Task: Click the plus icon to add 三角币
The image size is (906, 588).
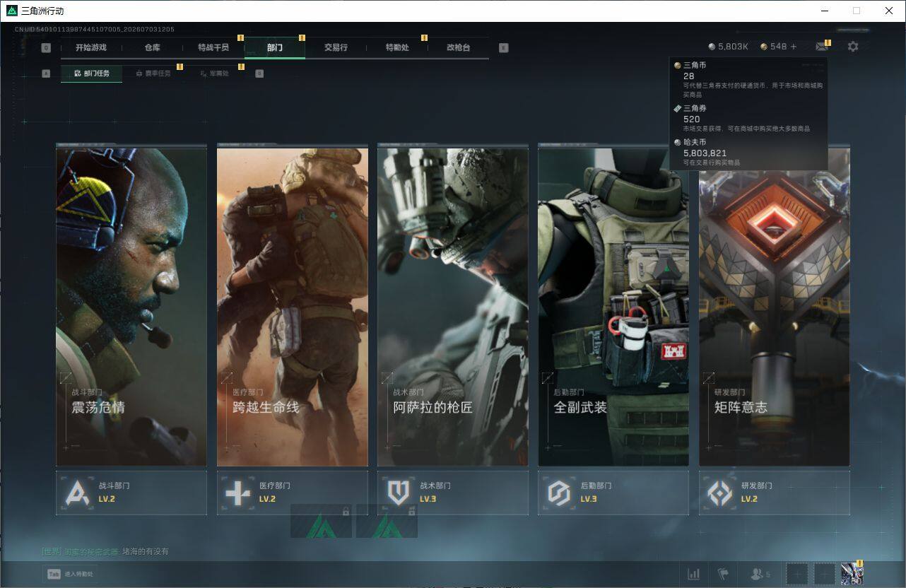Action: (793, 47)
